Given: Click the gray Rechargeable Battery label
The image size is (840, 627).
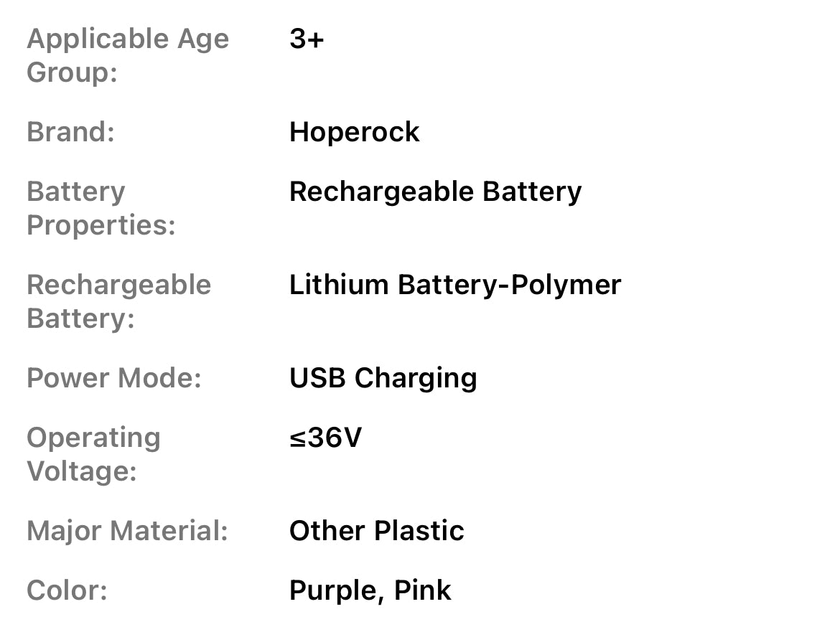Looking at the screenshot, I should tap(118, 301).
